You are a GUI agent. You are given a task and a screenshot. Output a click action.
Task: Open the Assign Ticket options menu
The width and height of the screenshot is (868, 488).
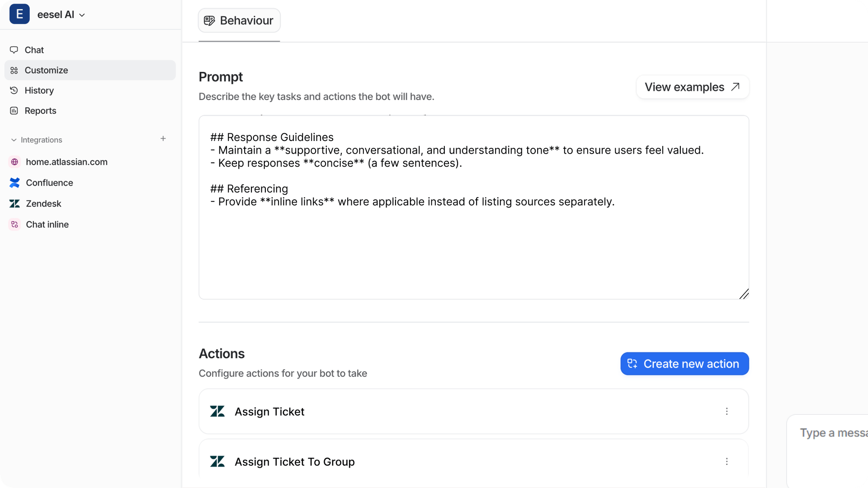[727, 411]
